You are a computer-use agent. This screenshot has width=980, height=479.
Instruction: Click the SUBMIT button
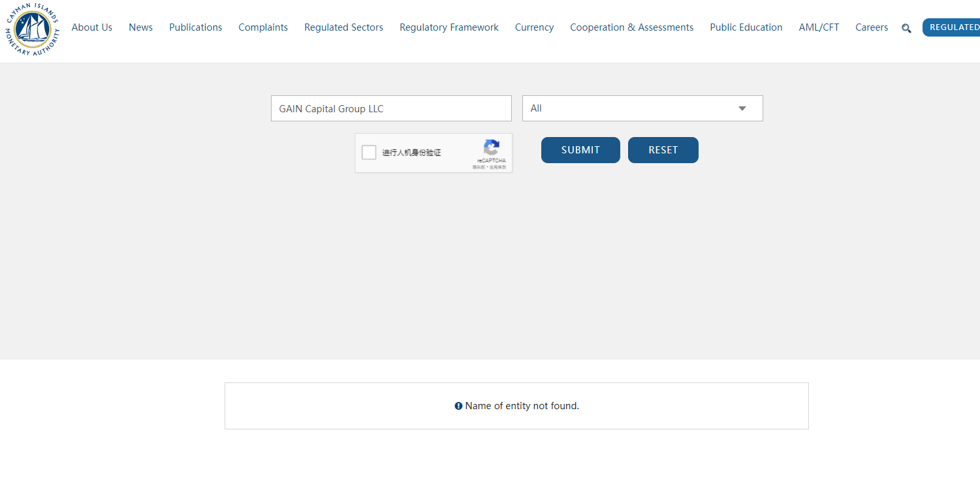[580, 150]
